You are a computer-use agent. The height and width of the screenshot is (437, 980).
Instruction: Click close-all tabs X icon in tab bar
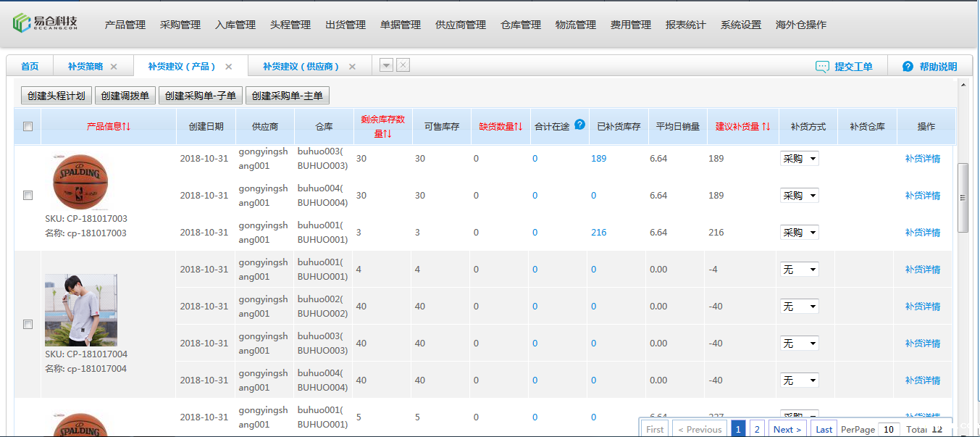(403, 65)
